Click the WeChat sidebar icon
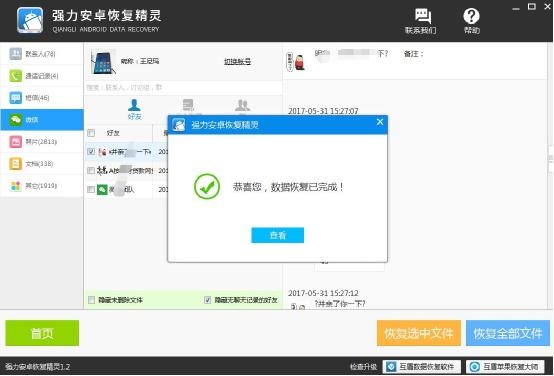 [16, 120]
